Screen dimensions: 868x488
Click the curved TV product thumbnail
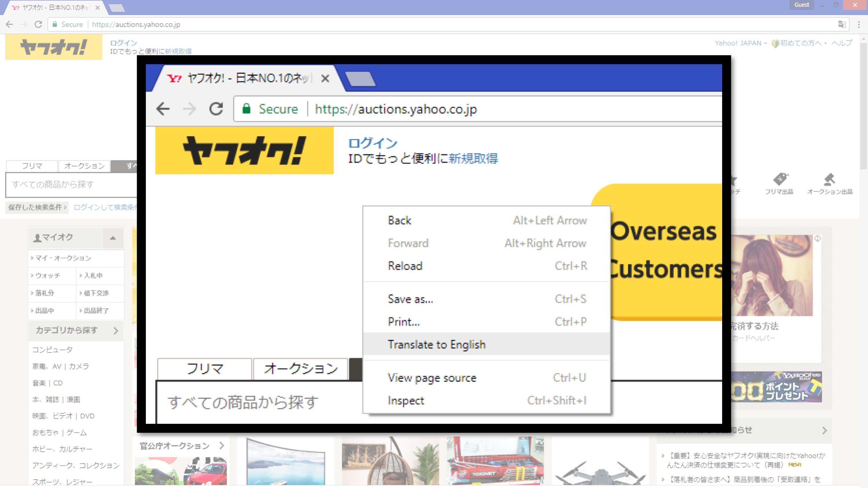286,461
